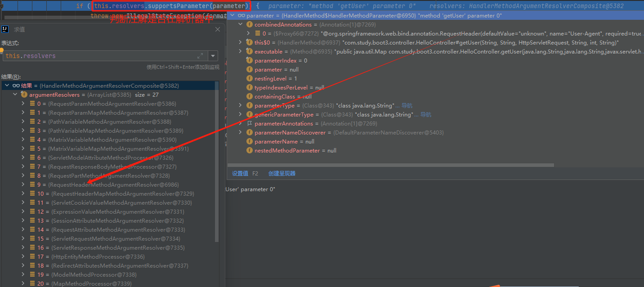
Task: Select row 8 RequestPartMethodArgumentResolver
Action: [x=108, y=175]
